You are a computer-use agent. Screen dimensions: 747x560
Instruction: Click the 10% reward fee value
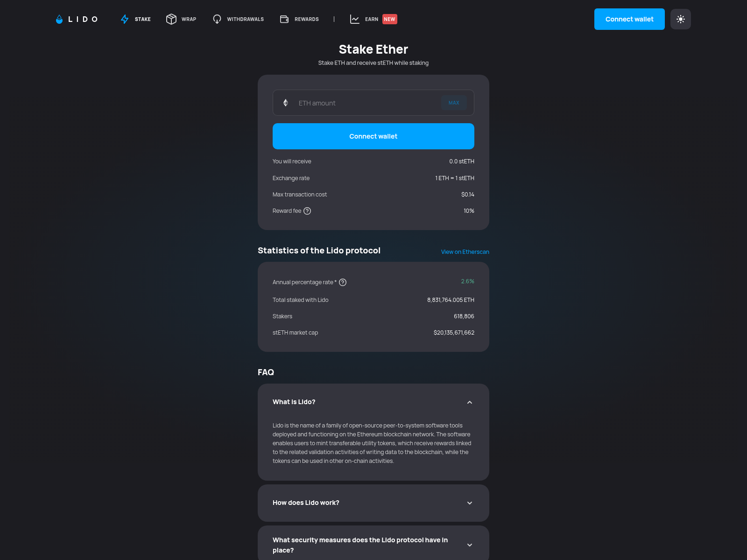pos(469,211)
